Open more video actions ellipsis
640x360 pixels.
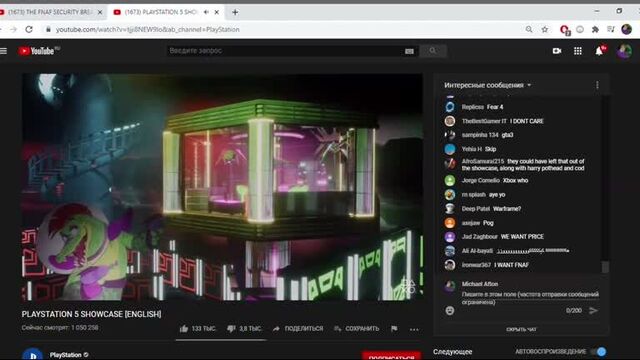pyautogui.click(x=414, y=329)
